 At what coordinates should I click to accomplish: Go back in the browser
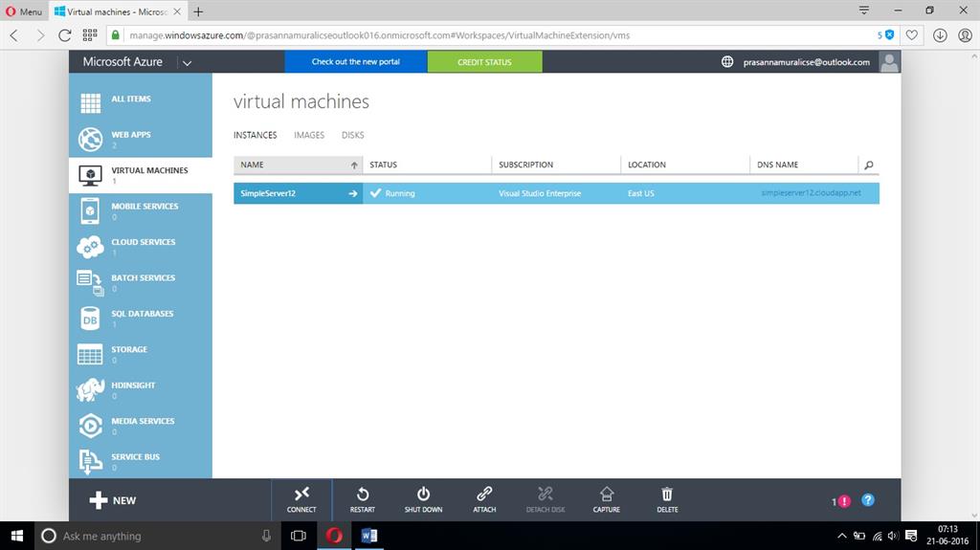[14, 35]
